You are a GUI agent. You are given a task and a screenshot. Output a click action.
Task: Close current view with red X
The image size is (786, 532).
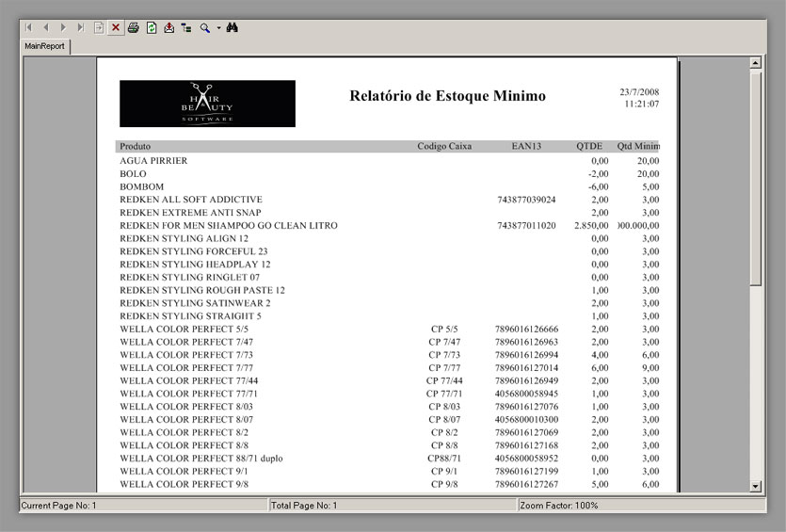pyautogui.click(x=116, y=27)
